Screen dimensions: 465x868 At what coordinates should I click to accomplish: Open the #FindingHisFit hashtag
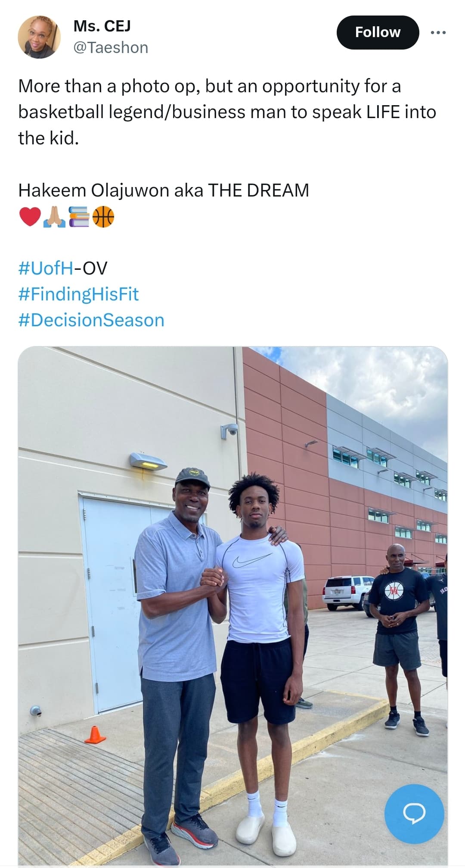[x=78, y=294]
